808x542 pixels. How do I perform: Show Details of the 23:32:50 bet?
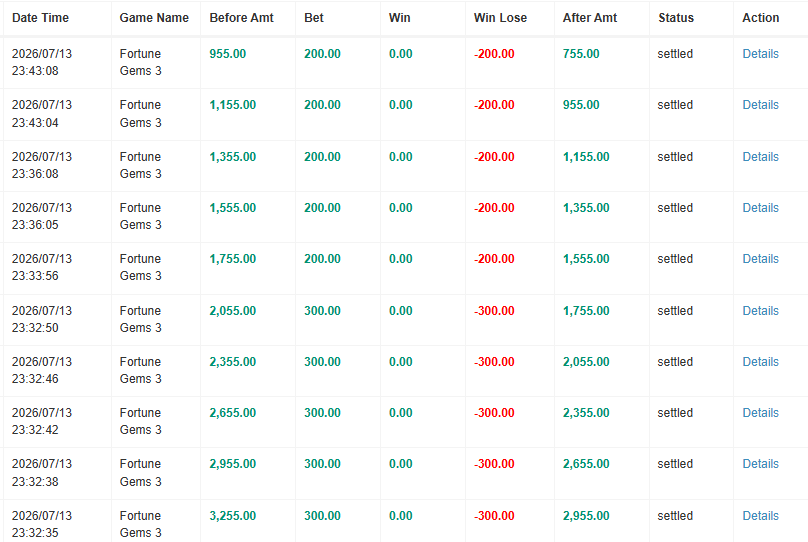[x=760, y=311]
